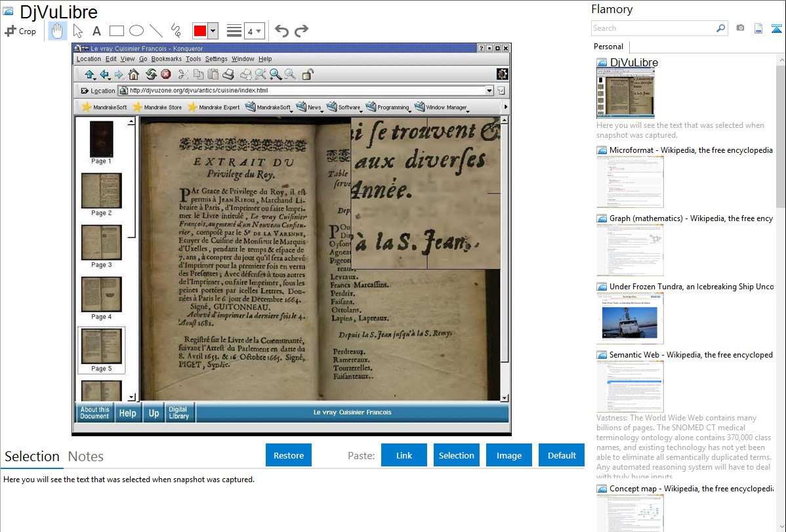Switch to the Personal tab
This screenshot has height=532, width=786.
609,47
